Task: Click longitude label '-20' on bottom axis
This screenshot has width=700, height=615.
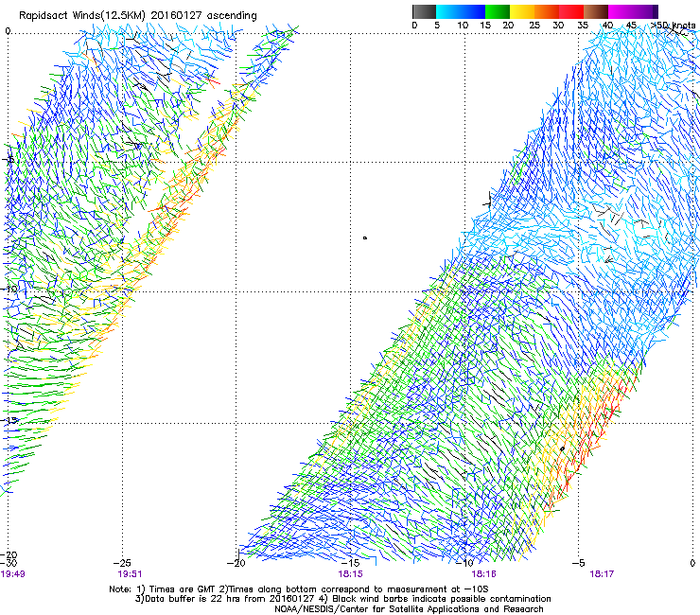Action: click(x=236, y=563)
